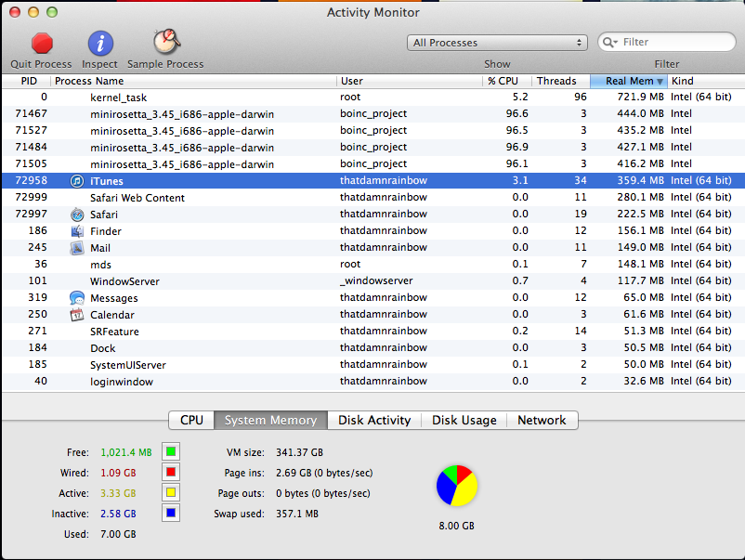The height and width of the screenshot is (560, 745).
Task: Click the 7.00 GB used memory value
Action: coord(118,534)
